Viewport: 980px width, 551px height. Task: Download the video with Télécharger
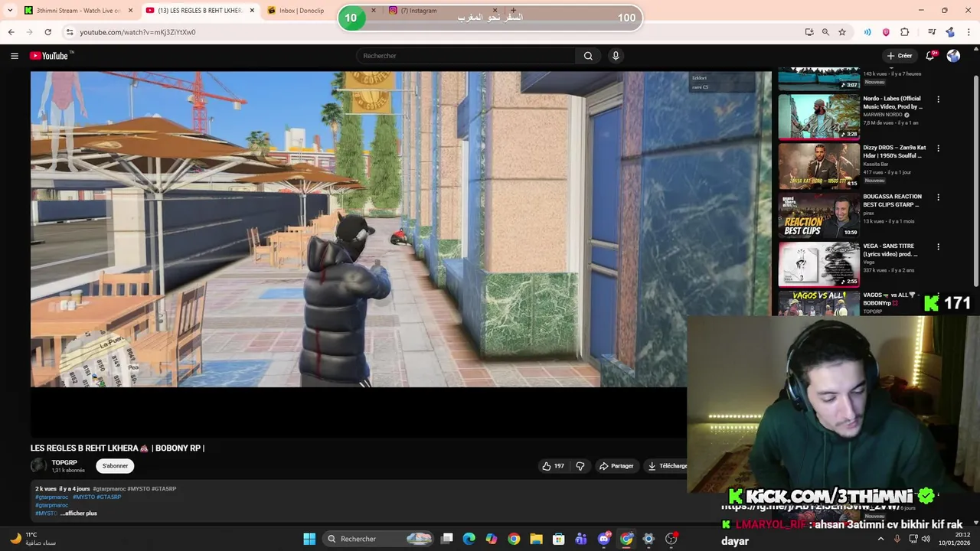coord(667,466)
